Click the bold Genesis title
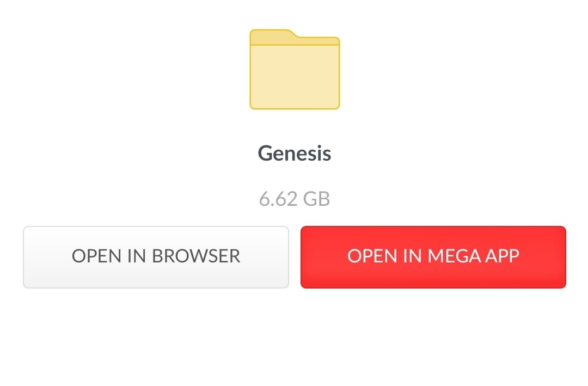This screenshot has height=386, width=588. click(295, 153)
